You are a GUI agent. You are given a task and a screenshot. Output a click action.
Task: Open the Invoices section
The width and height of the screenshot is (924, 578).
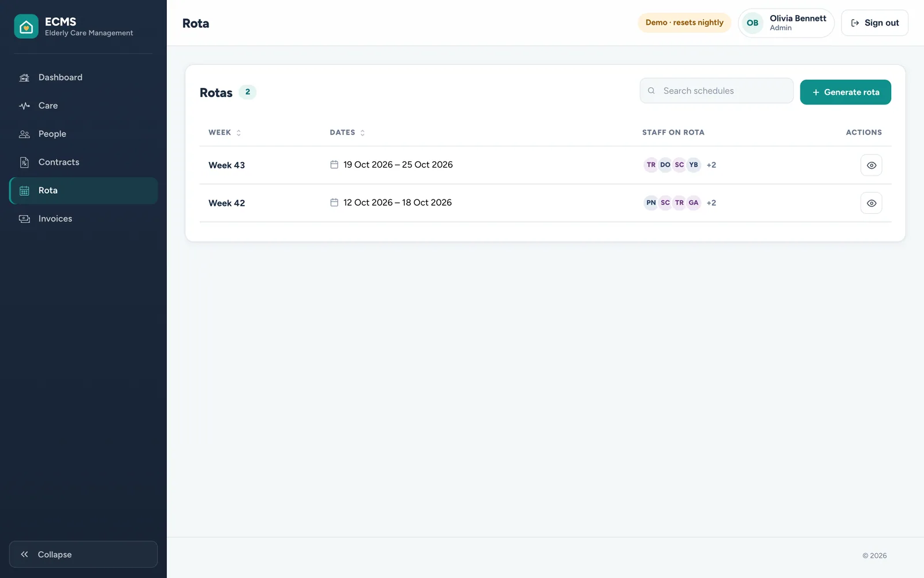tap(83, 219)
